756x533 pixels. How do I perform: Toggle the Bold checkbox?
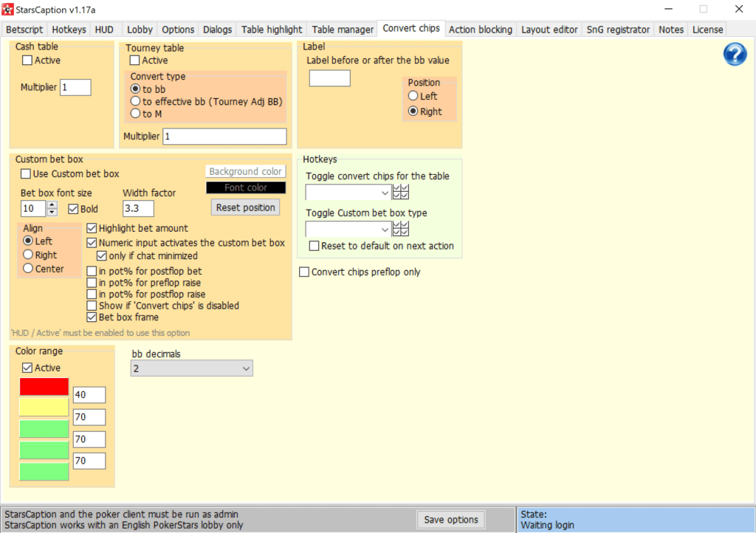[x=73, y=209]
